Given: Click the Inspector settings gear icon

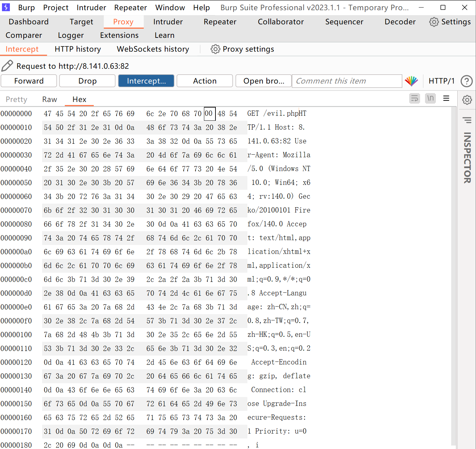Looking at the screenshot, I should click(467, 100).
